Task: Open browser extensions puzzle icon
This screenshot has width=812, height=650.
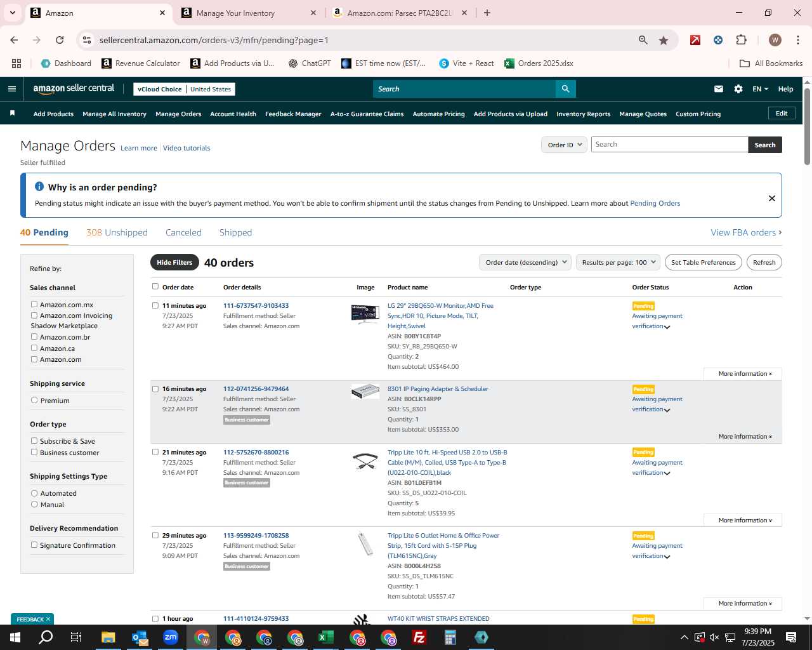Action: (741, 40)
